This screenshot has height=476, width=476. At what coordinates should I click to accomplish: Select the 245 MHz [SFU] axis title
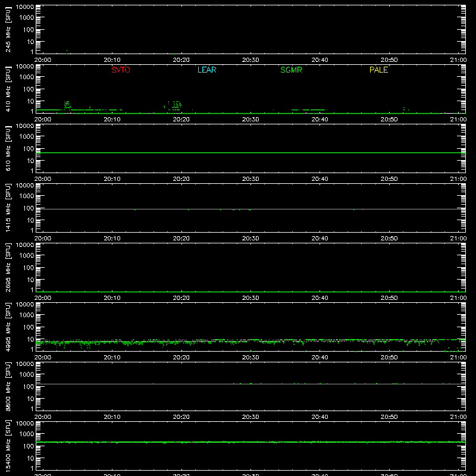8,29
